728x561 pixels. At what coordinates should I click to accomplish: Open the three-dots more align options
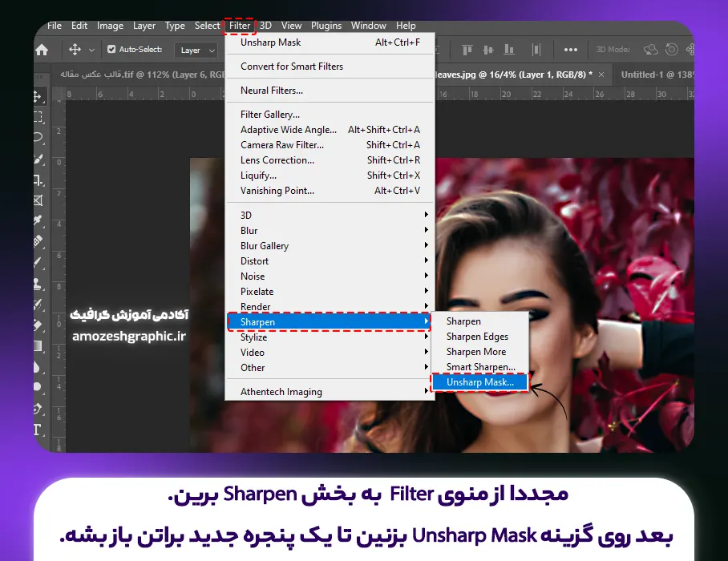pyautogui.click(x=571, y=50)
